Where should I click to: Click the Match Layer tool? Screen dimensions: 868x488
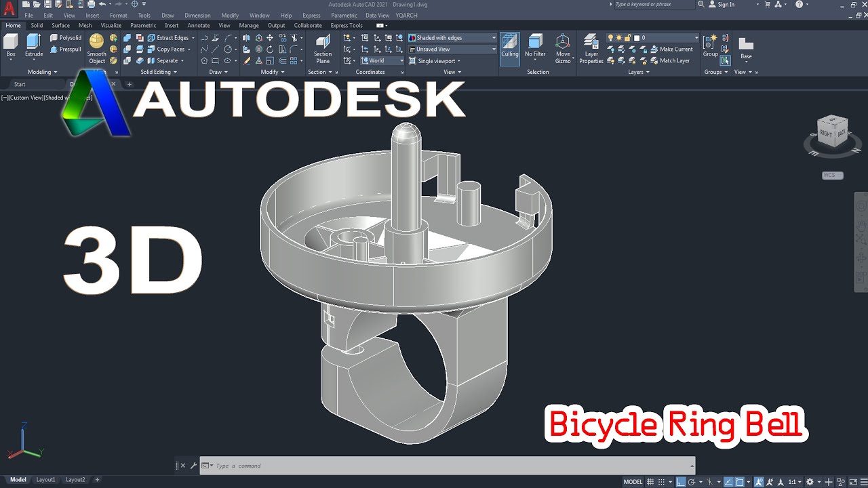tap(670, 60)
